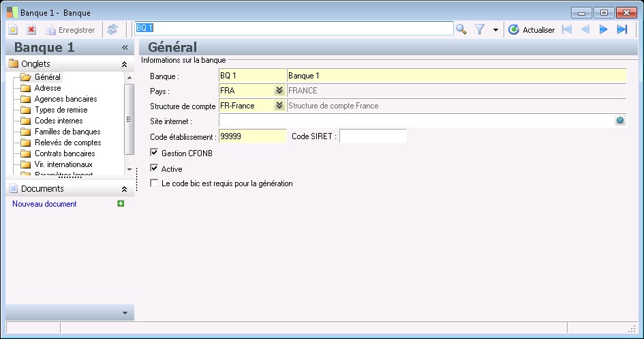Collapse the Onglets section

point(124,64)
